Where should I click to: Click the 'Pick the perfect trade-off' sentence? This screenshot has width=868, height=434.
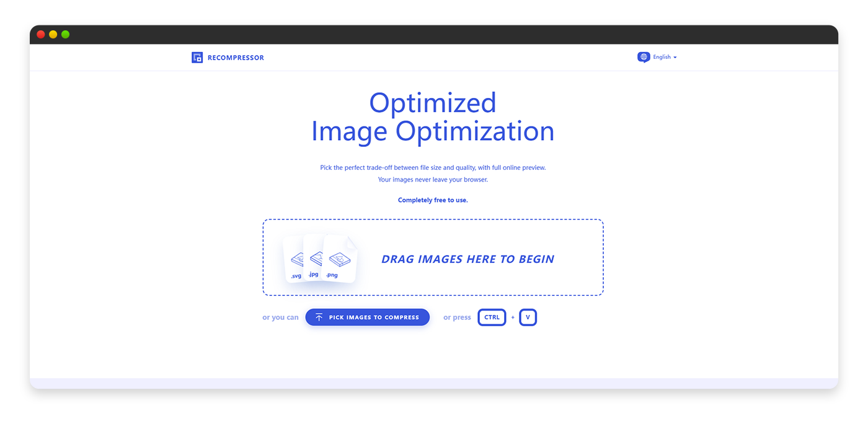point(433,167)
